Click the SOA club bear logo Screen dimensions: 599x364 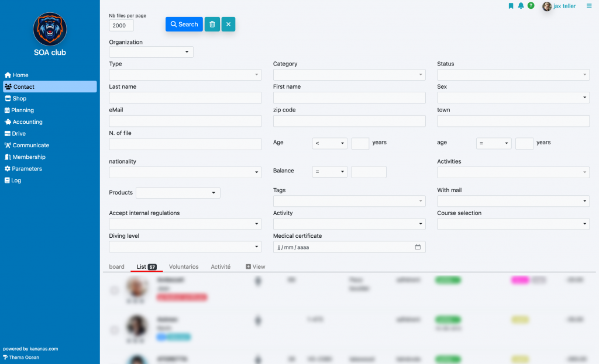[50, 29]
